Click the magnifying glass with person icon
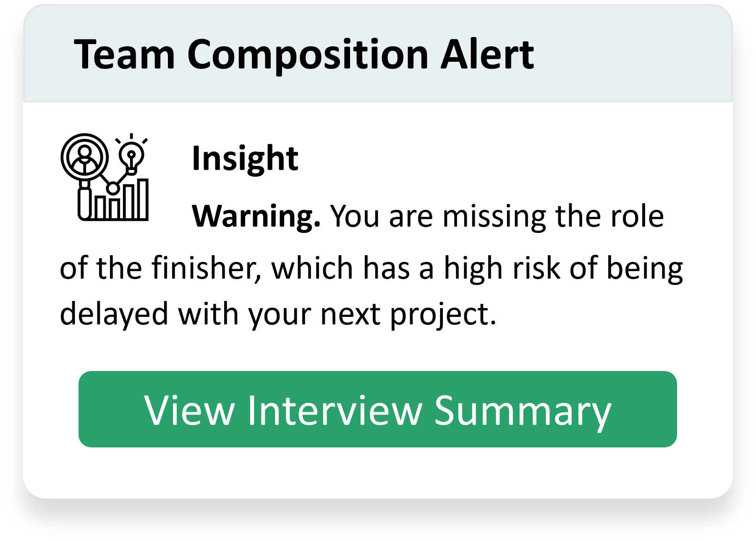Viewport: 756px width, 541px height. [85, 157]
